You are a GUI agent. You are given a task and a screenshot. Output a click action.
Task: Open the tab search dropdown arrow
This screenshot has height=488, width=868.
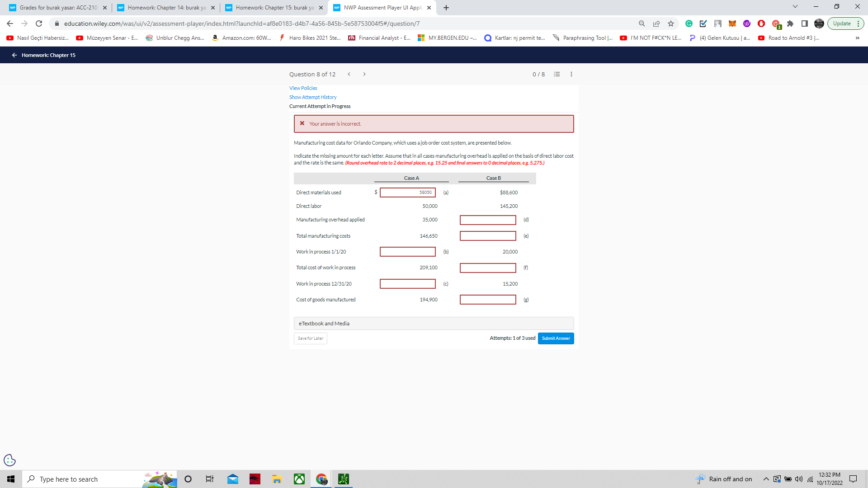pos(795,7)
